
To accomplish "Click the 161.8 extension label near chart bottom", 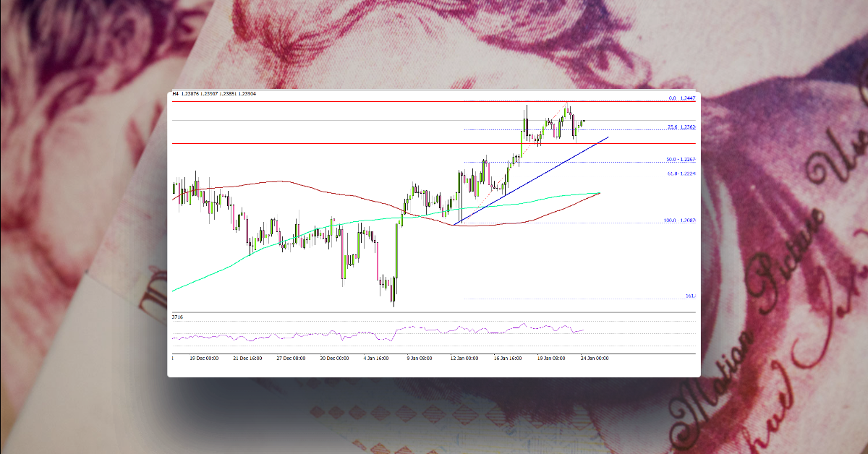I will pos(688,295).
